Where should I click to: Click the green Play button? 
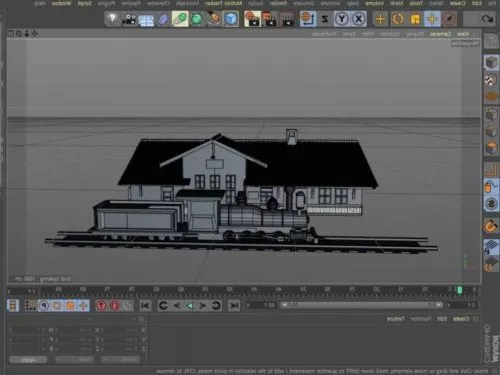(x=190, y=305)
